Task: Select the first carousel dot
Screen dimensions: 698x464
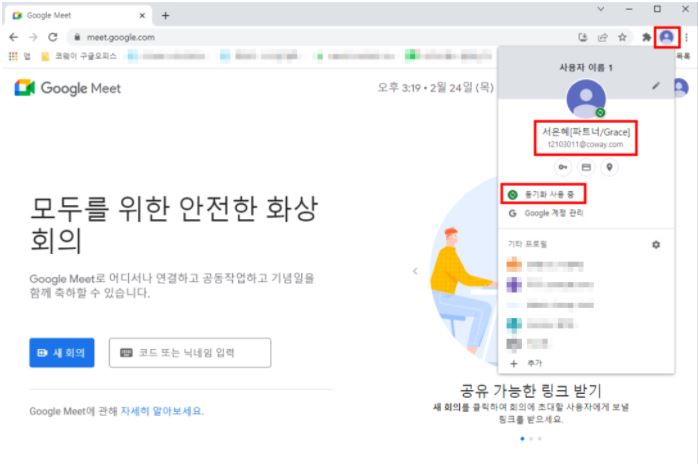Action: (522, 439)
